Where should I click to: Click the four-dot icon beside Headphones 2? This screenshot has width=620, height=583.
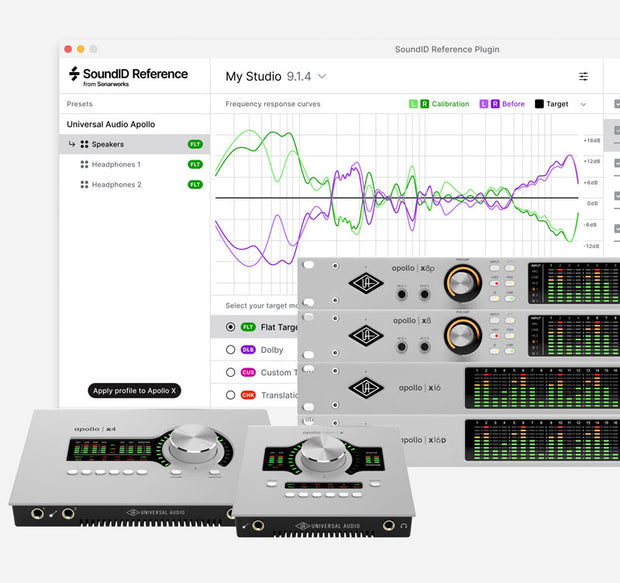pyautogui.click(x=84, y=184)
